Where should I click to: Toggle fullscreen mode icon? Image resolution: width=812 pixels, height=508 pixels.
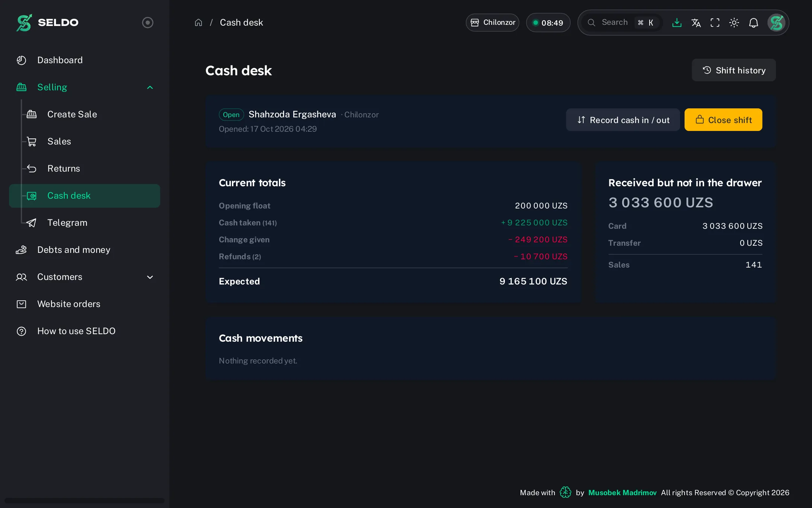[x=715, y=23]
